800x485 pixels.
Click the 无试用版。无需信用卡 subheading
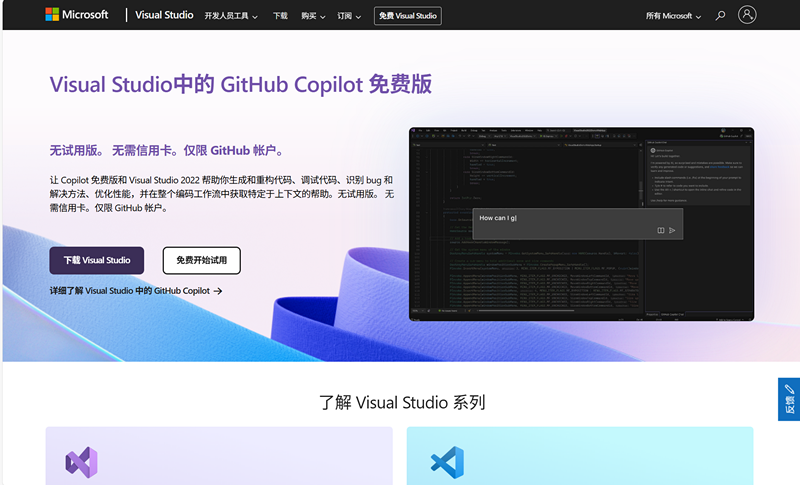point(167,150)
